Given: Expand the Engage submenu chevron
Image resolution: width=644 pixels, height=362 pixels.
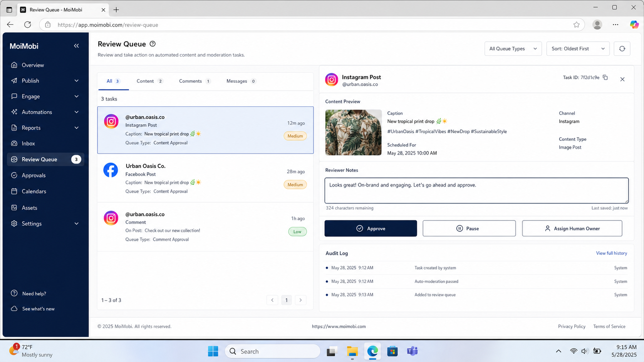Looking at the screenshot, I should coord(76,96).
